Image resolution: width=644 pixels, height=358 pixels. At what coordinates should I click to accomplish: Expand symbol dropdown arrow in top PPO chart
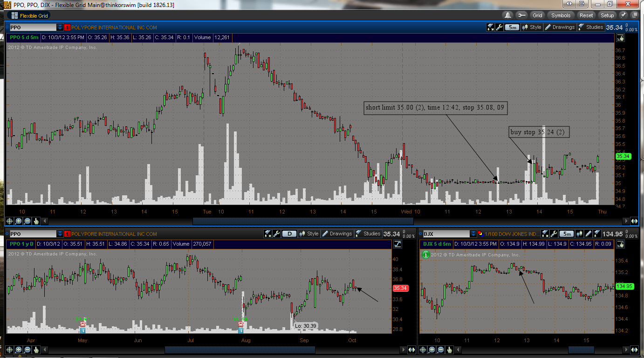(x=60, y=27)
